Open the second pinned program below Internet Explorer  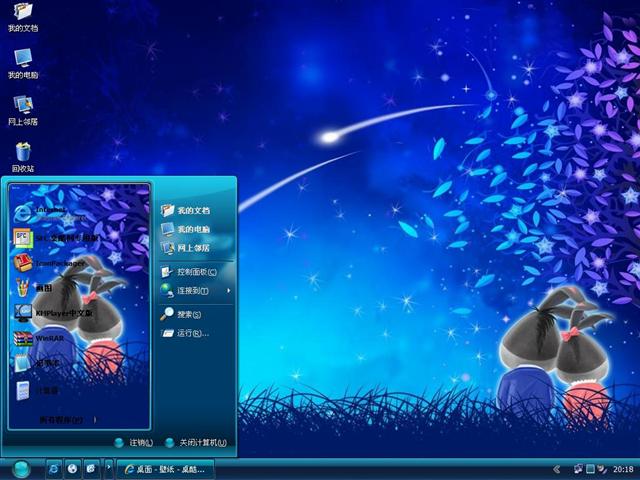pos(56,238)
